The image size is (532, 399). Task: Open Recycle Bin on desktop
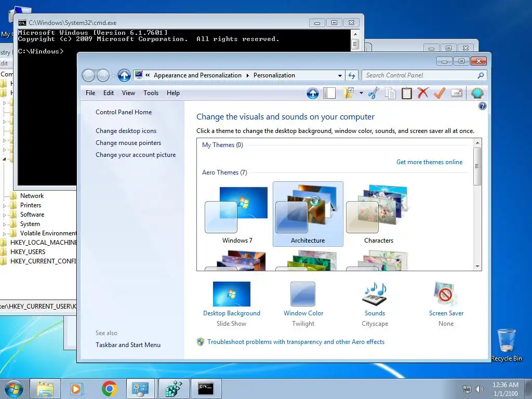click(507, 345)
